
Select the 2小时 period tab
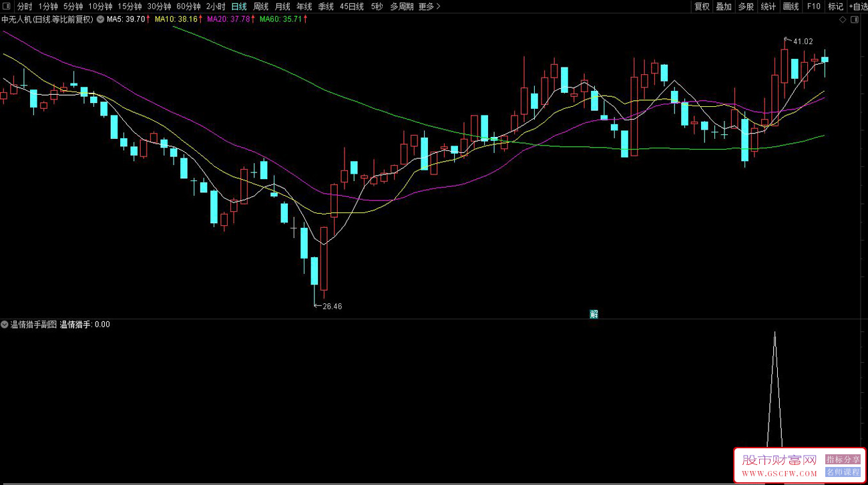(x=216, y=6)
